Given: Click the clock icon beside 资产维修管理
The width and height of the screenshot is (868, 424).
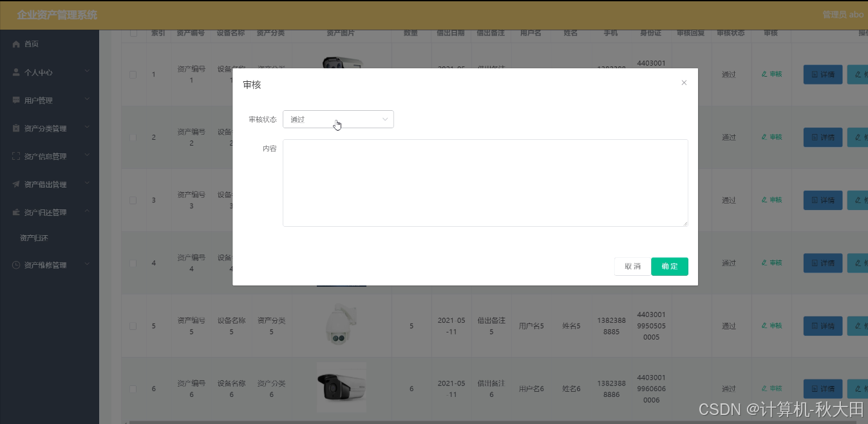Looking at the screenshot, I should click(16, 265).
